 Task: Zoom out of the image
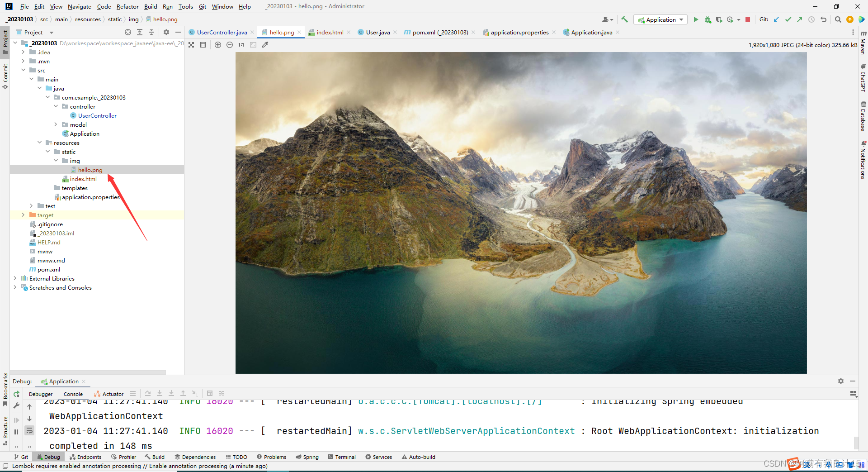(230, 45)
